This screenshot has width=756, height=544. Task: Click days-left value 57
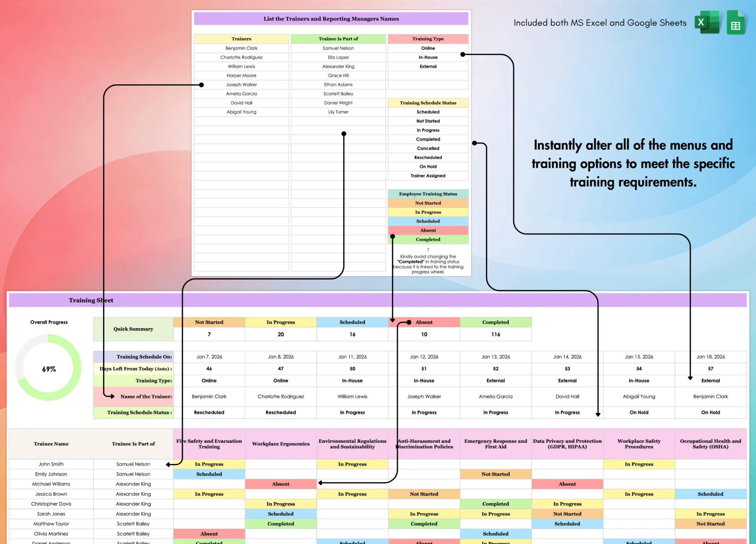(711, 369)
